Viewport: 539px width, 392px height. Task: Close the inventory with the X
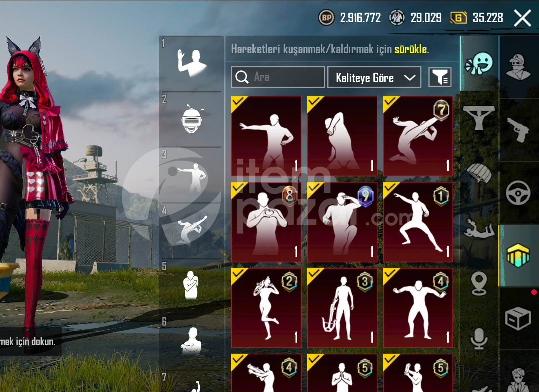click(x=522, y=18)
